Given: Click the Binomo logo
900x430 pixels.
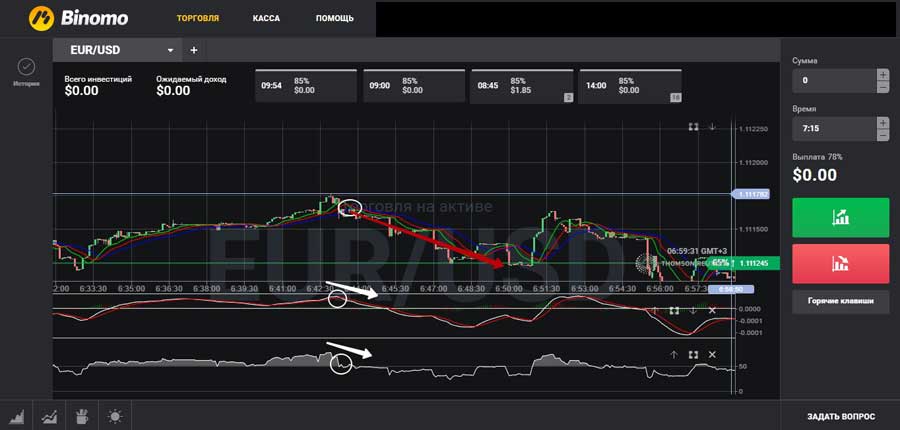Looking at the screenshot, I should 79,18.
